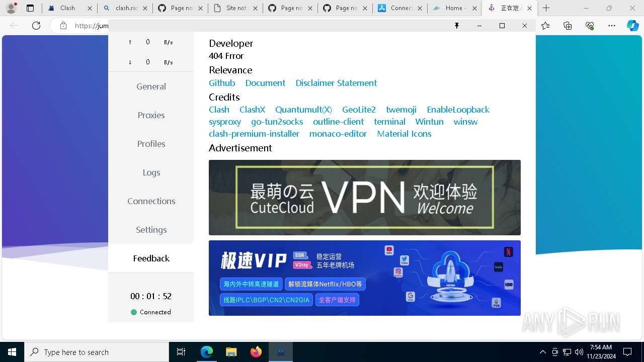
Task: Open Browser essentials heart icon
Action: pyautogui.click(x=590, y=26)
